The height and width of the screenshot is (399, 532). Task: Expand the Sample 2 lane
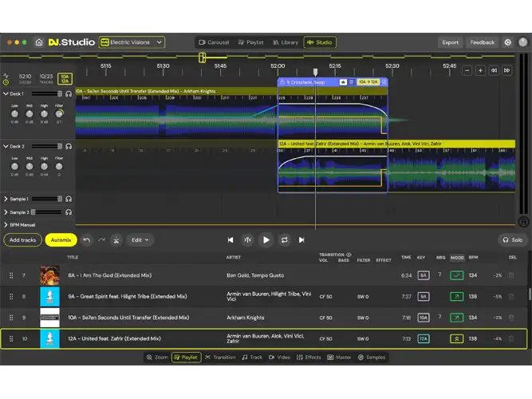point(6,212)
